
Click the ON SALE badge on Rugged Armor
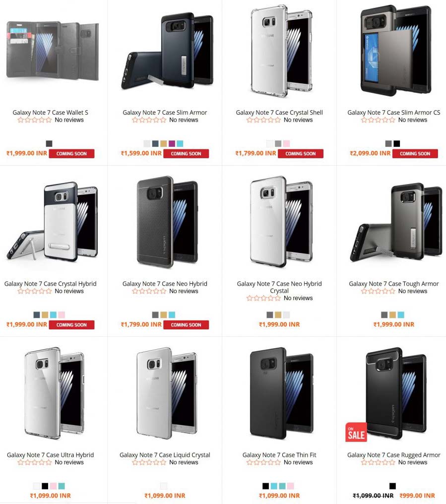point(356,433)
